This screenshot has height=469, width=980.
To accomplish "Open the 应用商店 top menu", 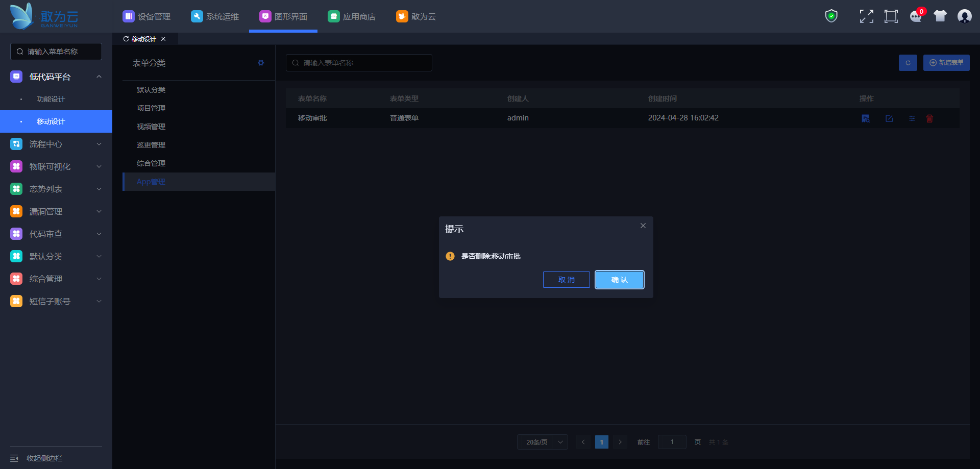I will pos(352,17).
